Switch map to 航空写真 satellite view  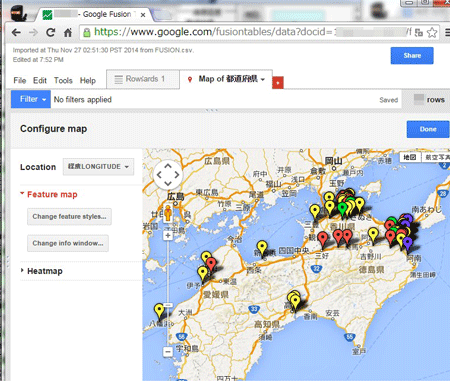(x=436, y=157)
